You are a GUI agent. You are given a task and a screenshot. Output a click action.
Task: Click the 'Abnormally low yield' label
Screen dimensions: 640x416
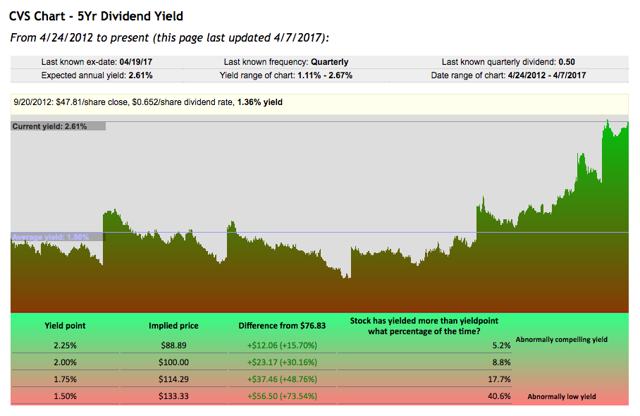562,396
